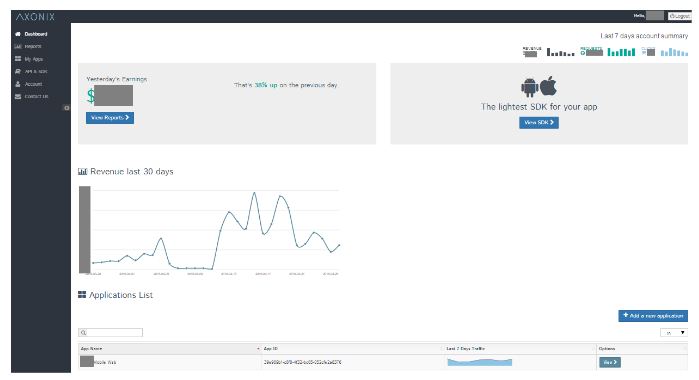Click the View SDK button
Viewport: 699px width, 380px height.
click(539, 123)
